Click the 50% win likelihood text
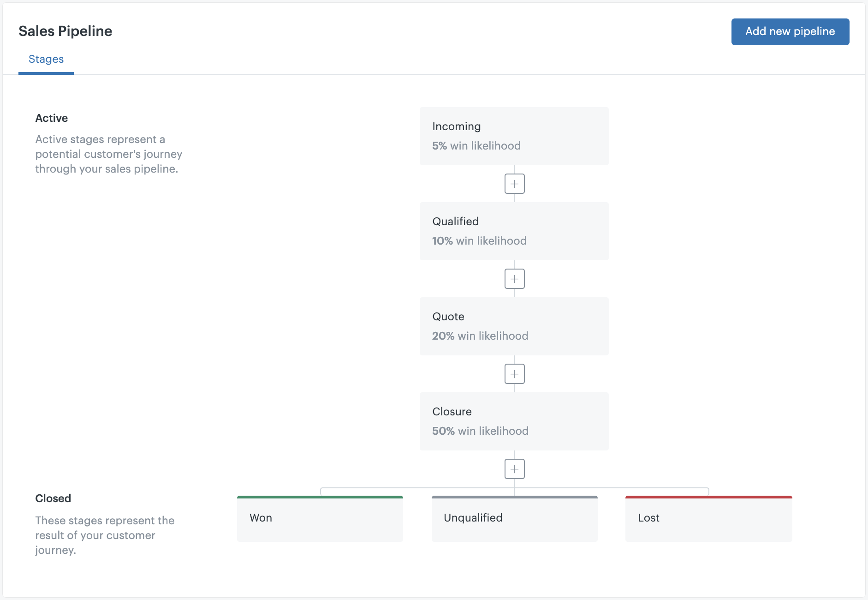The width and height of the screenshot is (868, 600). pos(480,431)
